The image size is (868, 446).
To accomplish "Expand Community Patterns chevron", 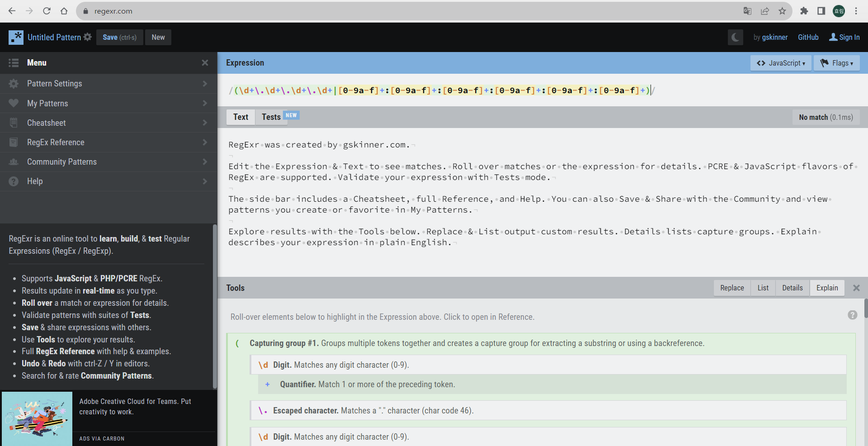I will click(x=205, y=161).
